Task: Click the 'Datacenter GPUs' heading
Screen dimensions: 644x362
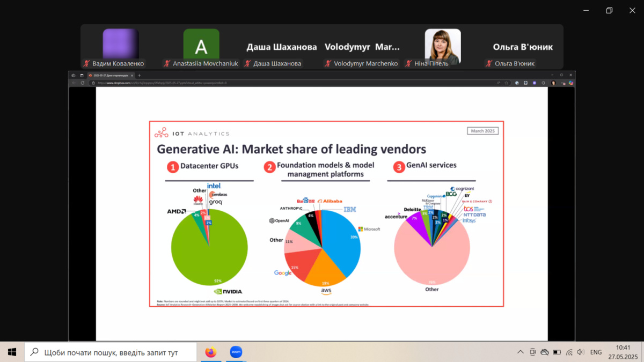Action: (x=209, y=166)
